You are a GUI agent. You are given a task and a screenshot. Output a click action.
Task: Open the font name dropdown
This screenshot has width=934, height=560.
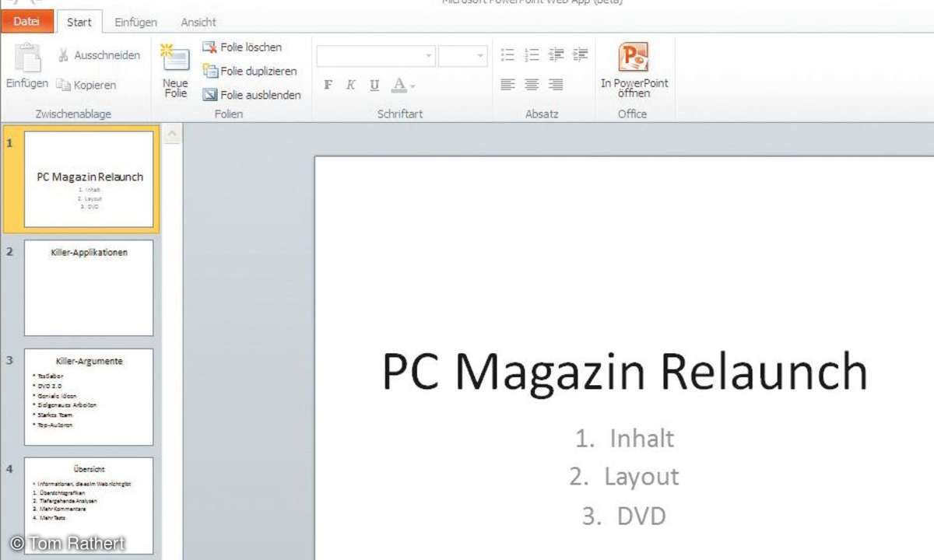[x=429, y=56]
